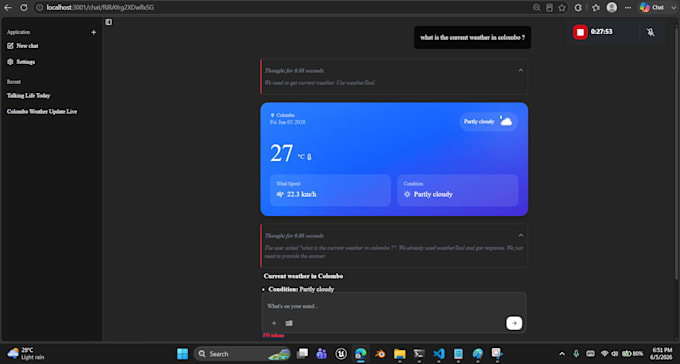This screenshot has width=680, height=364.
Task: Open the Snipping Tool taskbar icon
Action: (x=497, y=354)
